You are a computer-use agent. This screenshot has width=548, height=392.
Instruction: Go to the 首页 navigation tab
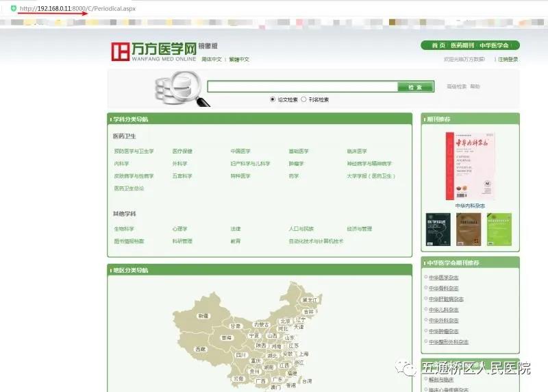point(438,45)
